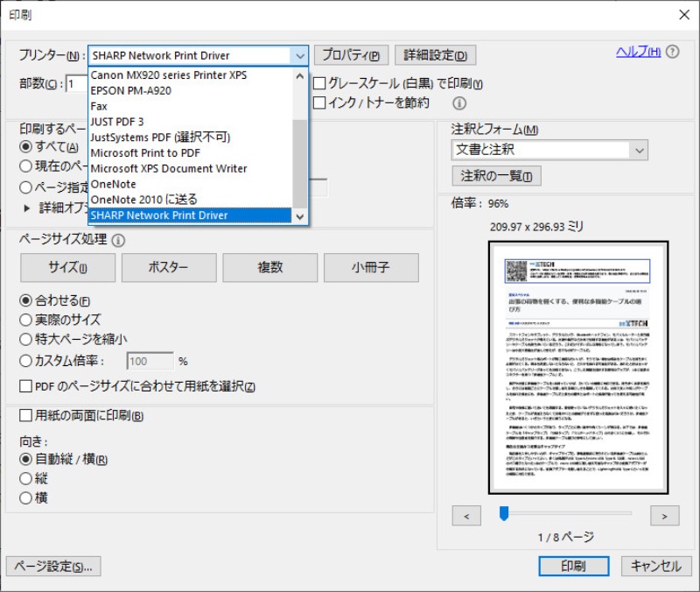Select the 小冊子 booklet button
The image size is (700, 592).
click(x=371, y=268)
